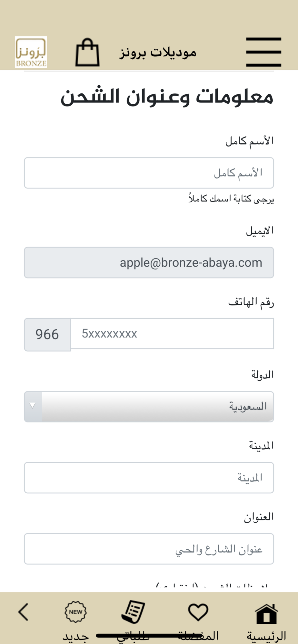Tap the back arrow icon
The height and width of the screenshot is (644, 298).
(x=24, y=612)
